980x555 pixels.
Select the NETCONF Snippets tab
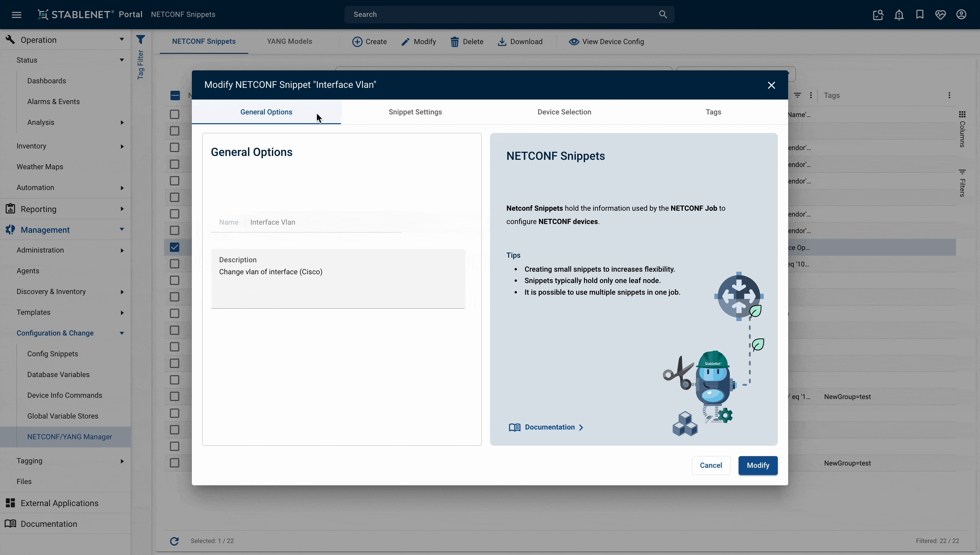coord(204,41)
